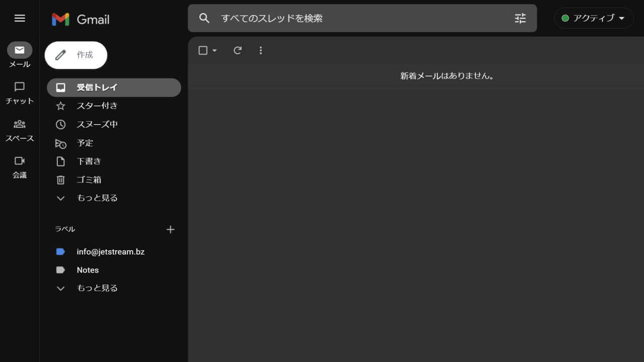
Task: Open the Notes label
Action: coord(88,270)
